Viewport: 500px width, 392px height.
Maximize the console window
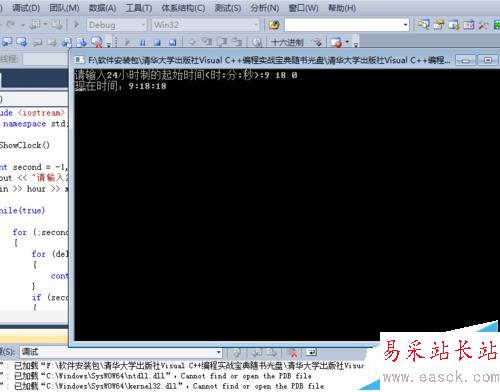coord(488,60)
